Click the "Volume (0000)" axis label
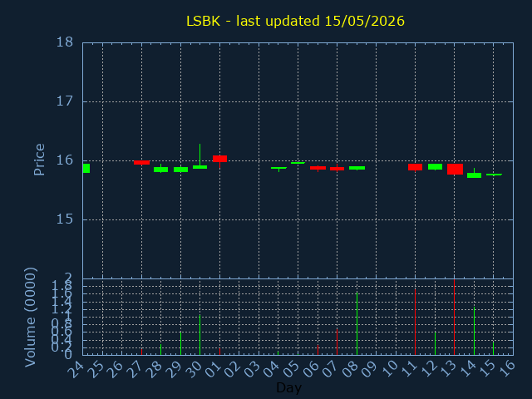The image size is (532, 399). (30, 318)
